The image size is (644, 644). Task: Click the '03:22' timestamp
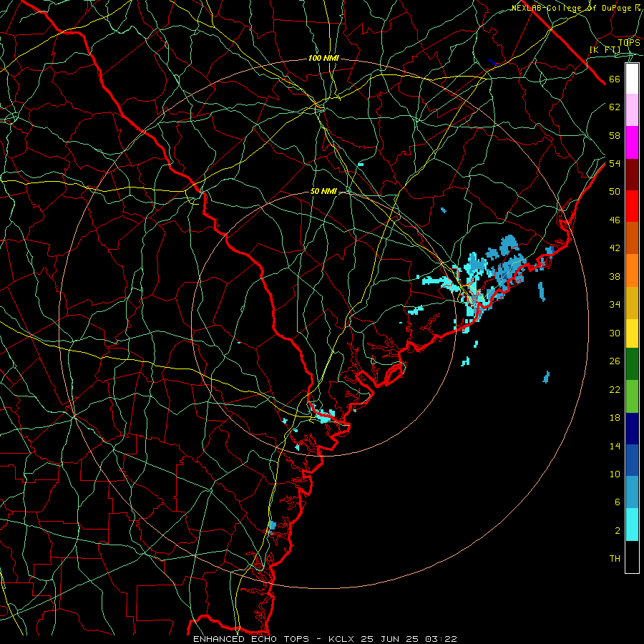[x=441, y=639]
